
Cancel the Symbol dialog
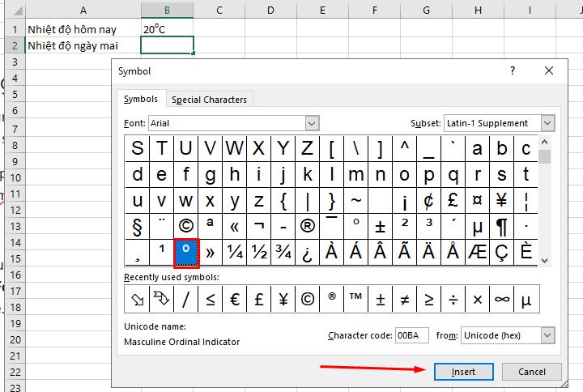pos(532,372)
